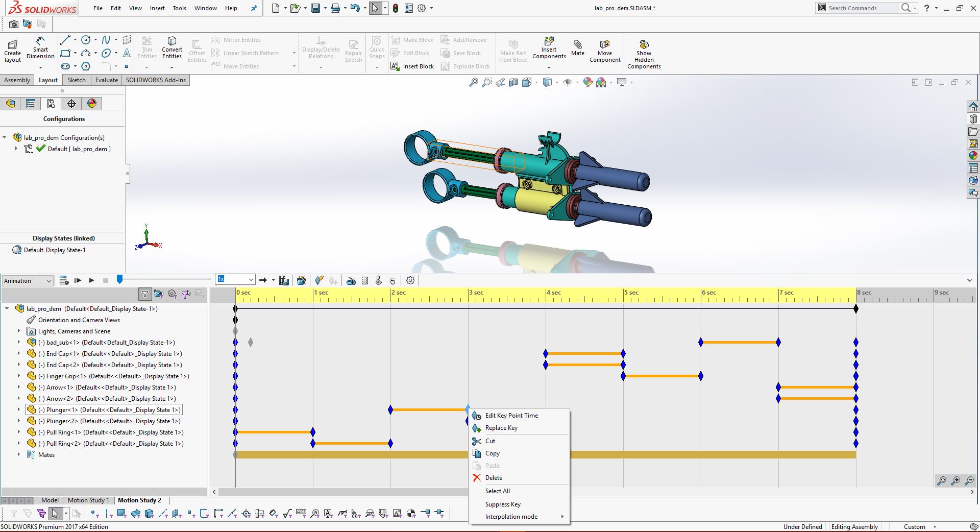The image size is (980, 532).
Task: Select the Move Component tool
Action: [605, 51]
